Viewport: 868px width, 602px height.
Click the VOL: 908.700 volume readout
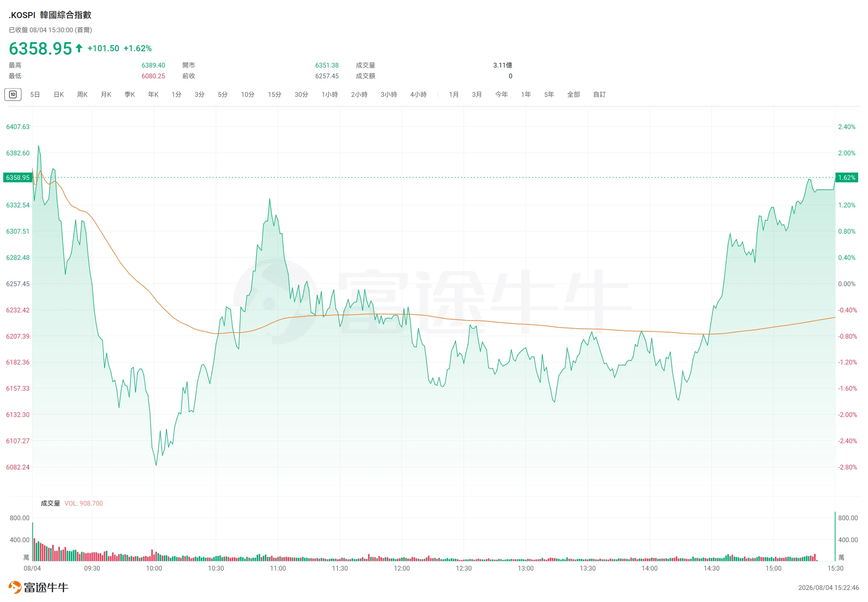84,503
